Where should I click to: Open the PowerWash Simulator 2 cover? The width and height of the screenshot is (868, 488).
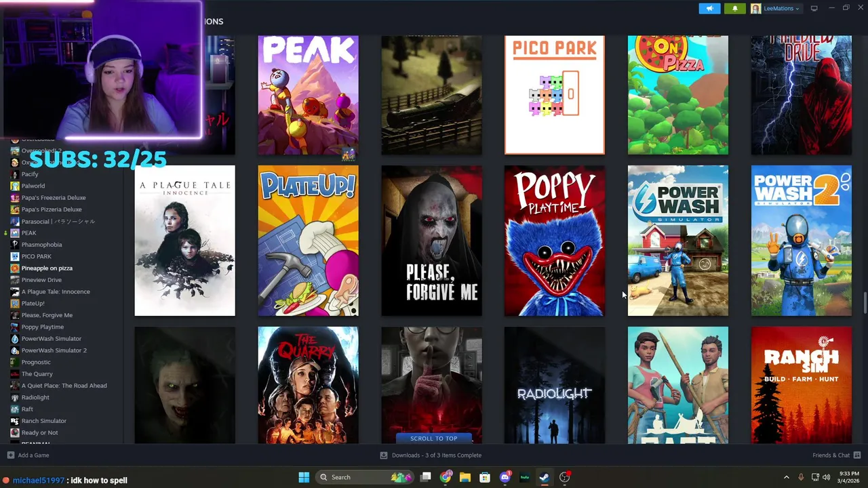pos(802,241)
